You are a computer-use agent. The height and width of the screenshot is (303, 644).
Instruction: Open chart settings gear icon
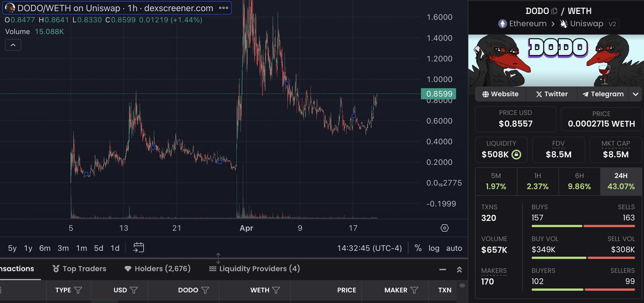[444, 228]
